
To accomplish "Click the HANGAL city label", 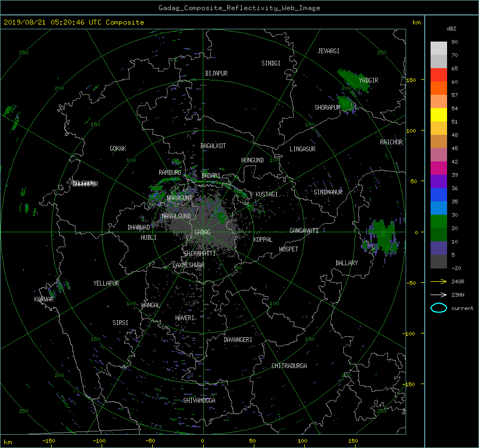I will [x=150, y=305].
